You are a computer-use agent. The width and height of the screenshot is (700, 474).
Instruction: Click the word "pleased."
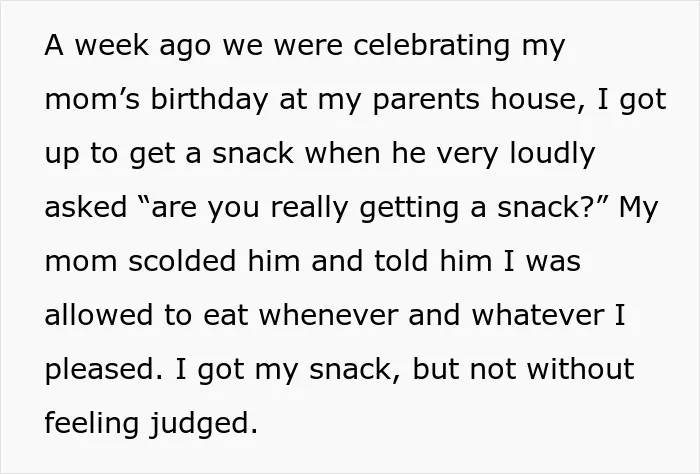coord(104,370)
